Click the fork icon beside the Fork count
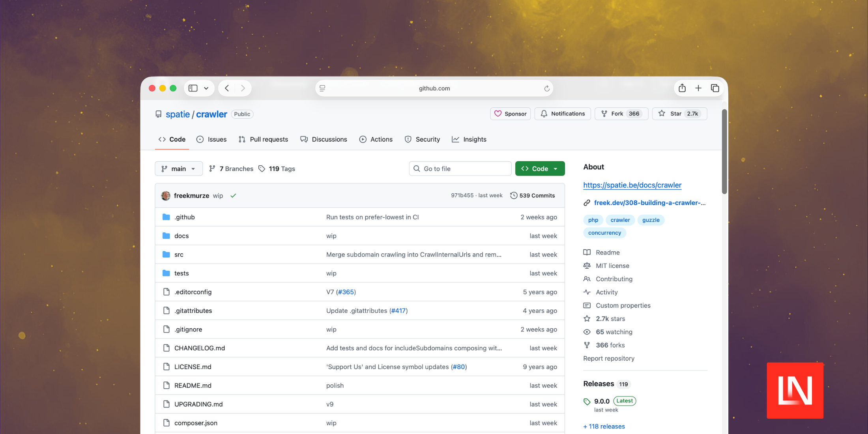Image resolution: width=868 pixels, height=434 pixels. tap(604, 114)
